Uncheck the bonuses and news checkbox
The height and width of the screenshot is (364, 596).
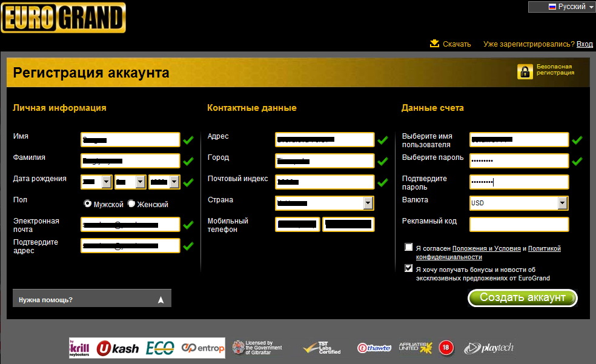[x=409, y=268]
